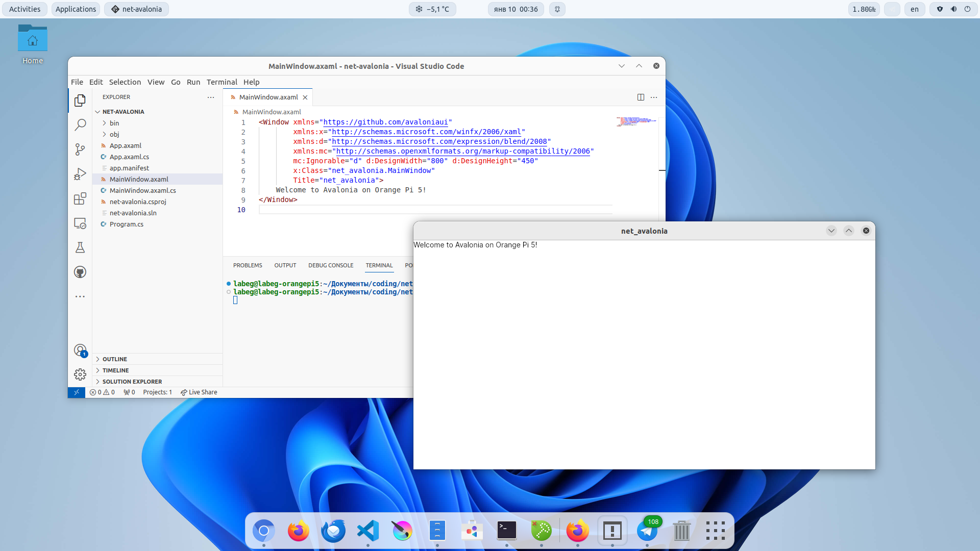Expand the obj folder

[158, 134]
